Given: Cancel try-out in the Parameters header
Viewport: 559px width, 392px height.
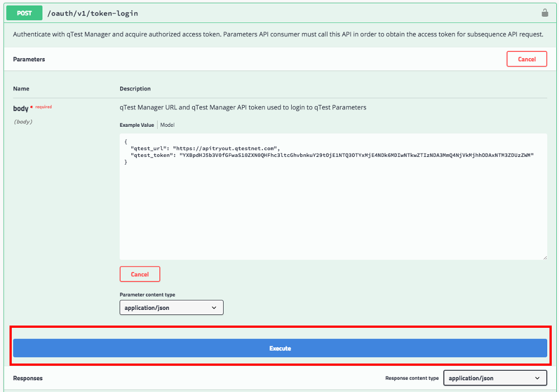Looking at the screenshot, I should pos(527,59).
